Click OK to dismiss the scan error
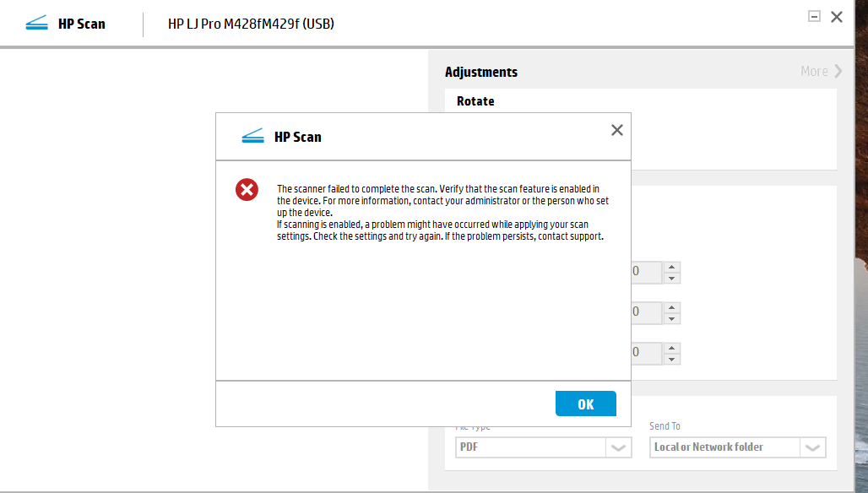The width and height of the screenshot is (868, 493). pos(586,404)
